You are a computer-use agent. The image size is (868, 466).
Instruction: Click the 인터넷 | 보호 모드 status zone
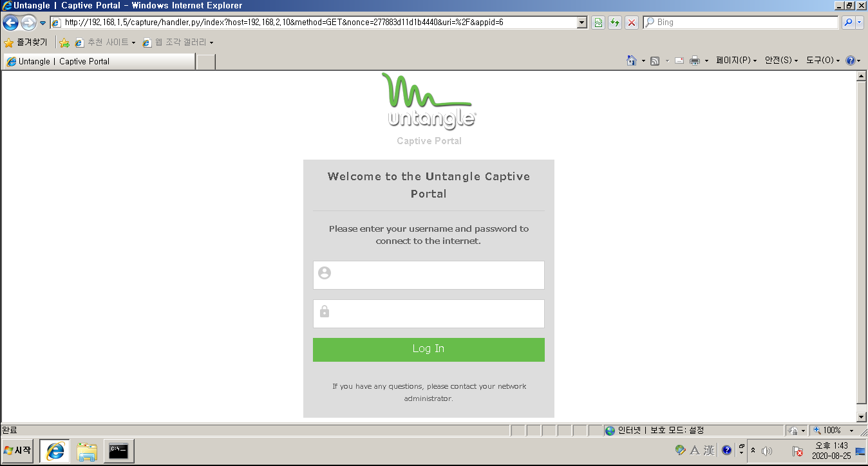[x=693, y=431]
